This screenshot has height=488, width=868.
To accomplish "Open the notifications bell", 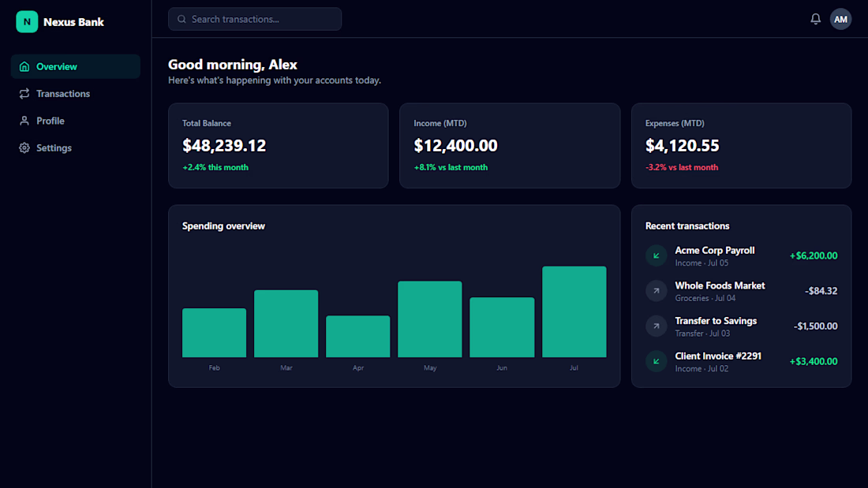I will [815, 19].
